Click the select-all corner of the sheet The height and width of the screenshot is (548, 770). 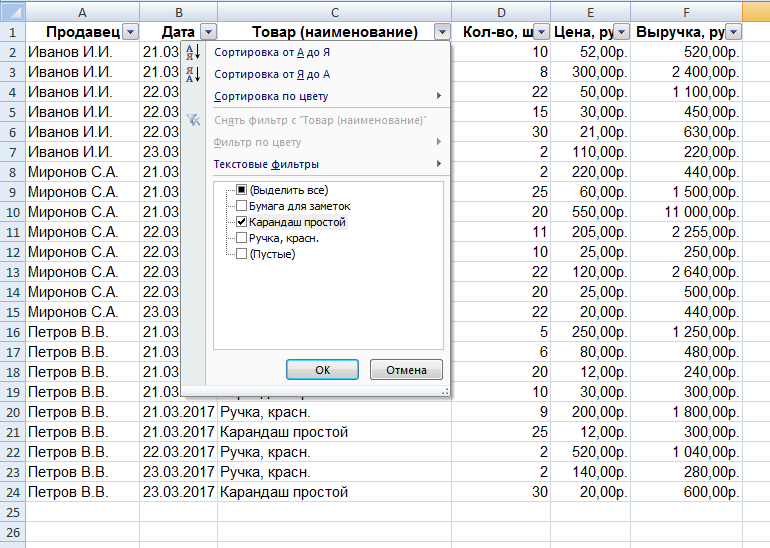click(13, 11)
